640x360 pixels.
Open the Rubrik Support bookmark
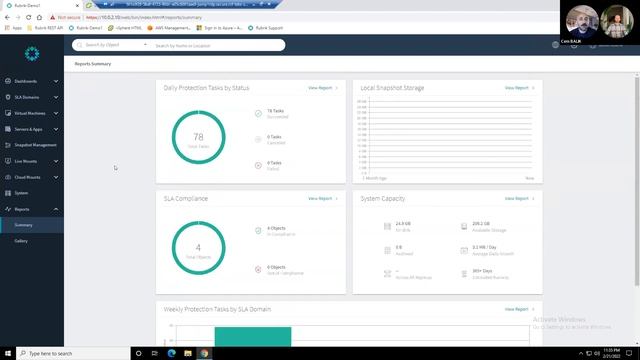265,28
